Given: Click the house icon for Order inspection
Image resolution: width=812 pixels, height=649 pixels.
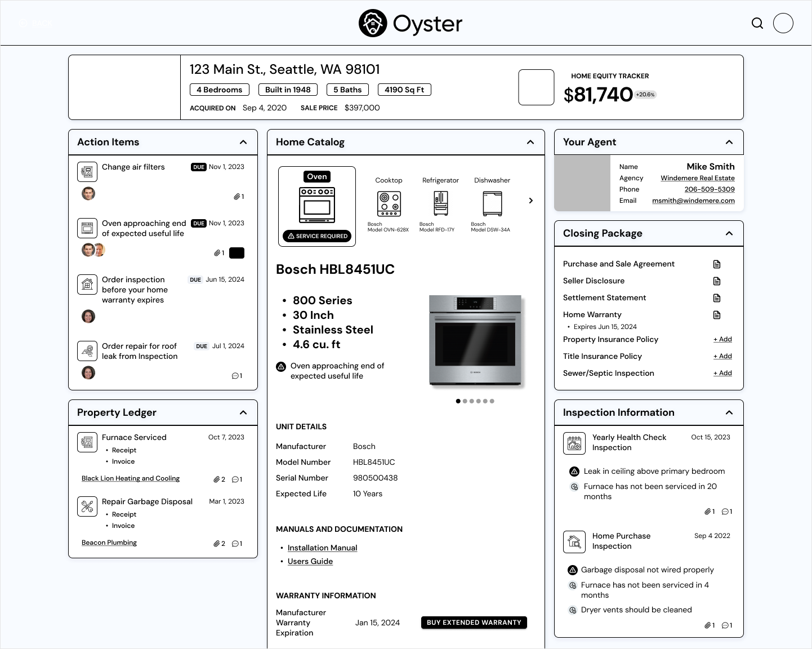Looking at the screenshot, I should [87, 285].
